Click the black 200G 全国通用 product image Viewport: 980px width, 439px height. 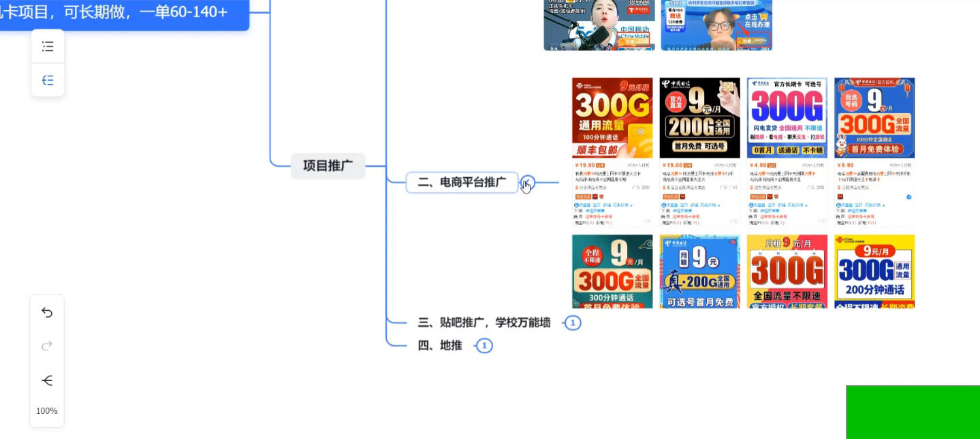coord(699,117)
